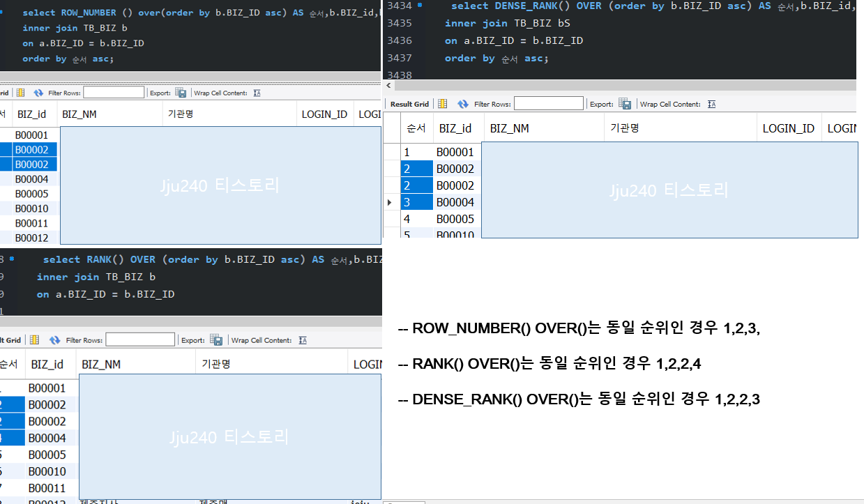
Task: Export the DENSE_RANK result set to file
Action: tap(626, 104)
